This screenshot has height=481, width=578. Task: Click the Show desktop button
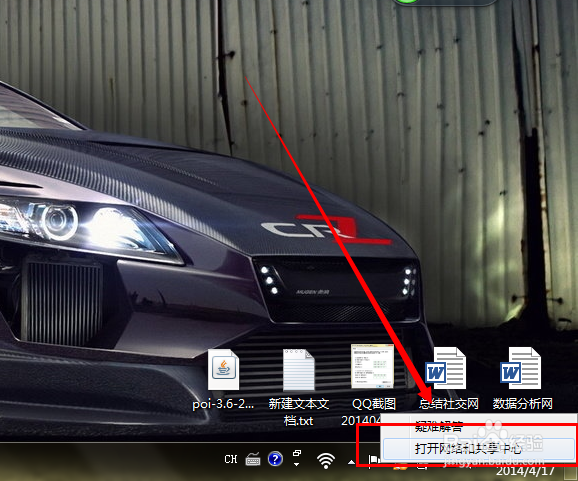coord(569,472)
